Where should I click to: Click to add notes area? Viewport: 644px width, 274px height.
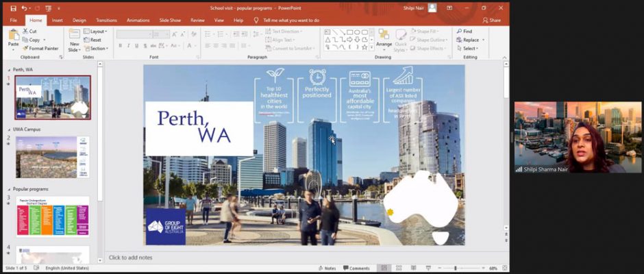click(130, 258)
